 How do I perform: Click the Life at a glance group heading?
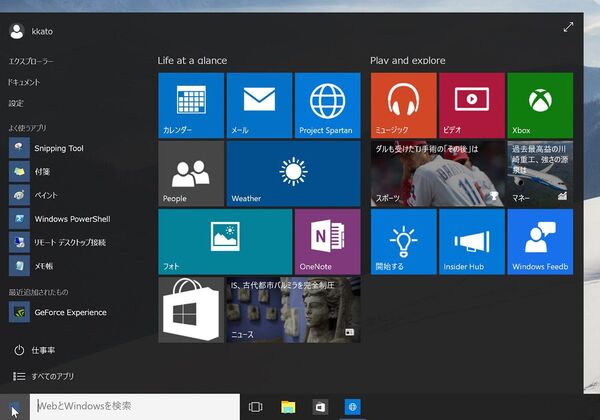192,60
